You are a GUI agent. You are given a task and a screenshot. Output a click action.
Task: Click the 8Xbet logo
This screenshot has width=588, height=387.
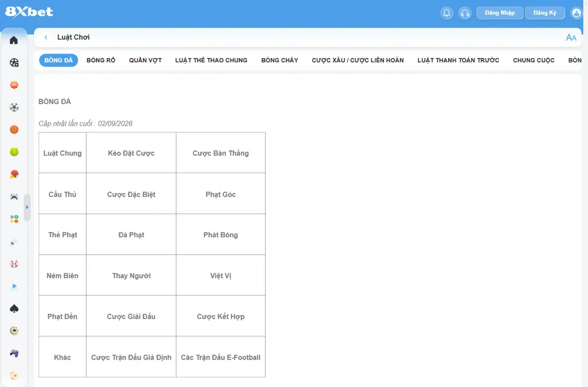coord(29,12)
